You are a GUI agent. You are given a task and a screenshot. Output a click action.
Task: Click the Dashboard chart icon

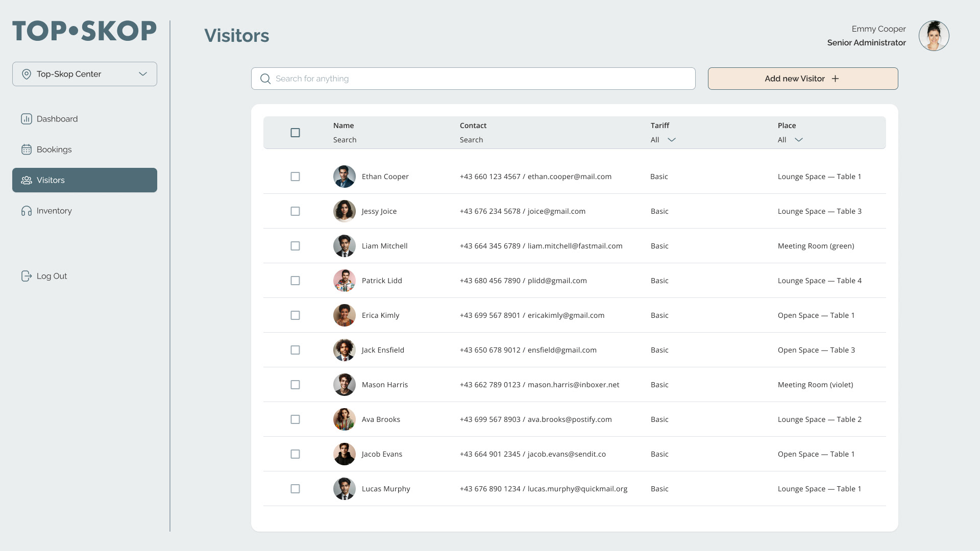pos(27,119)
